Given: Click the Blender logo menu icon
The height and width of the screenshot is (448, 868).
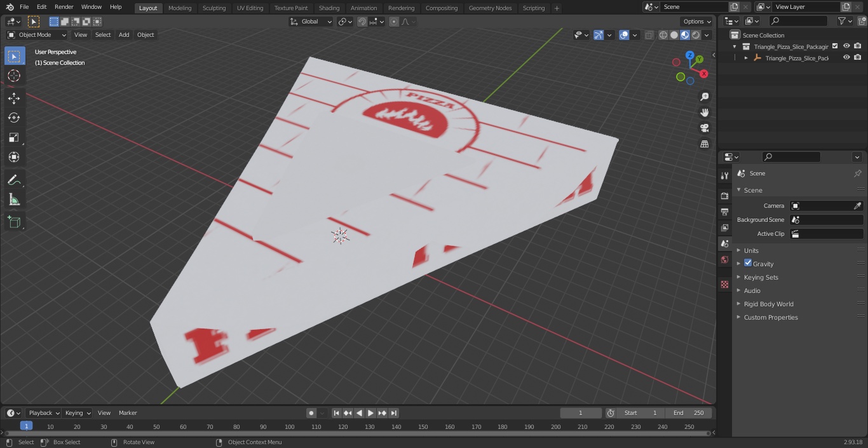Looking at the screenshot, I should click(9, 7).
